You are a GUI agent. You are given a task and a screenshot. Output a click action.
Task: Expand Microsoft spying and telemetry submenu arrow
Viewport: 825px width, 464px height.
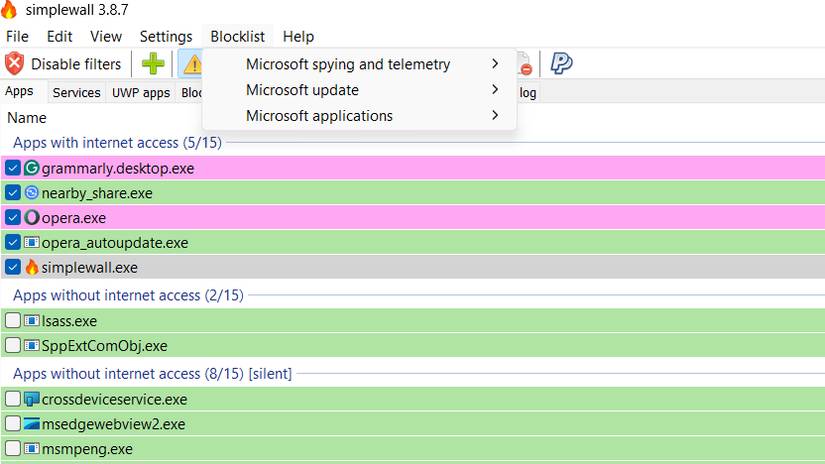point(495,64)
